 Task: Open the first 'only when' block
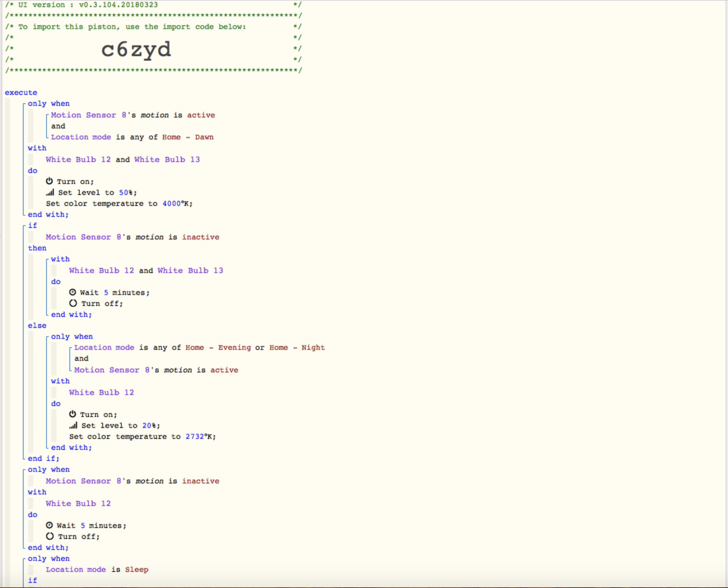pyautogui.click(x=49, y=104)
